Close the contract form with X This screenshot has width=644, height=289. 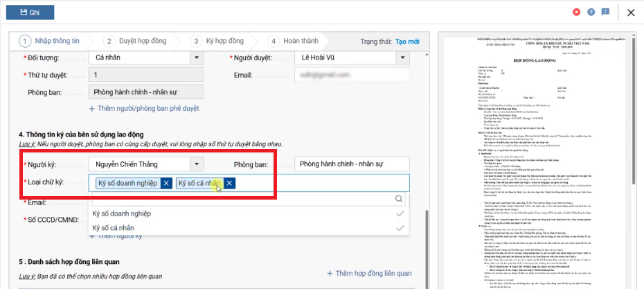click(x=631, y=12)
